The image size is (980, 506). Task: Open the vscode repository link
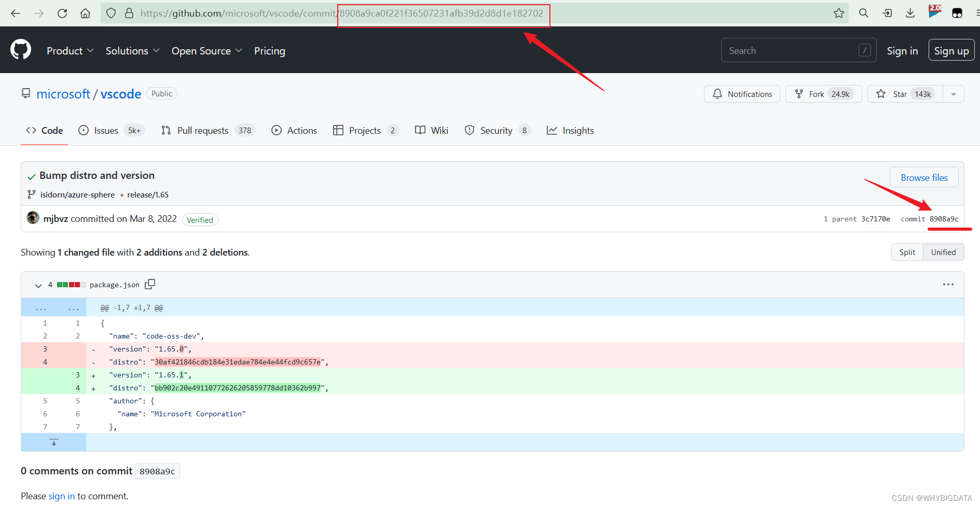121,94
